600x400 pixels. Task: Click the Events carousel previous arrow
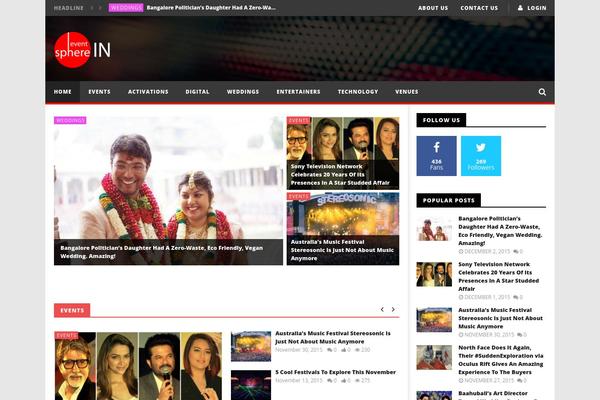382,309
